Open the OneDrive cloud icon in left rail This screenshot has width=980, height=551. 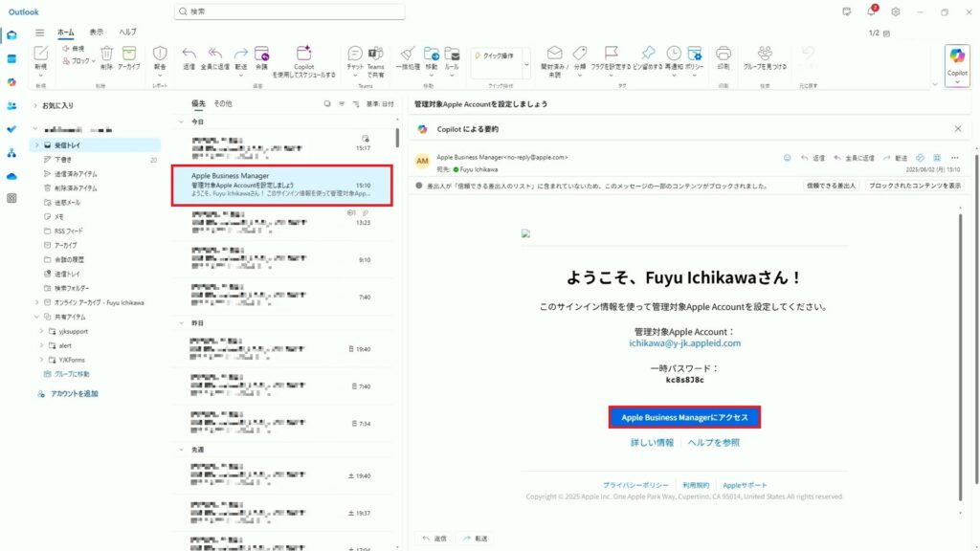[11, 176]
